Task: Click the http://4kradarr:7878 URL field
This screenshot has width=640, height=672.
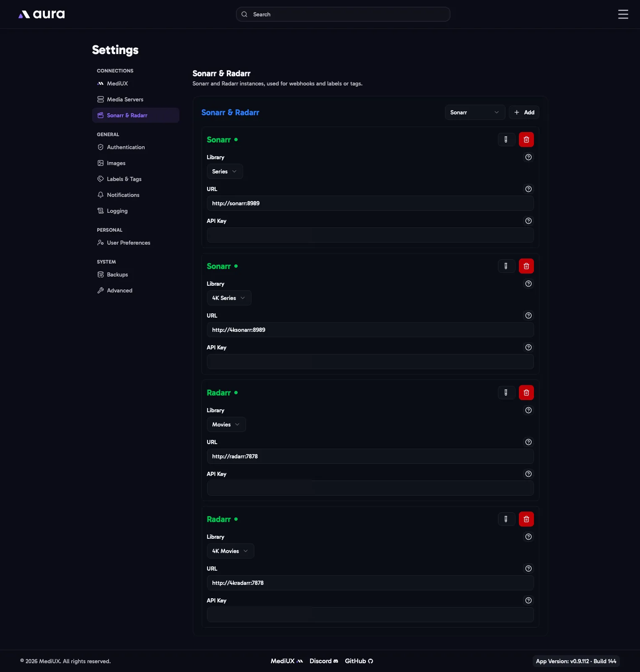Action: (370, 583)
